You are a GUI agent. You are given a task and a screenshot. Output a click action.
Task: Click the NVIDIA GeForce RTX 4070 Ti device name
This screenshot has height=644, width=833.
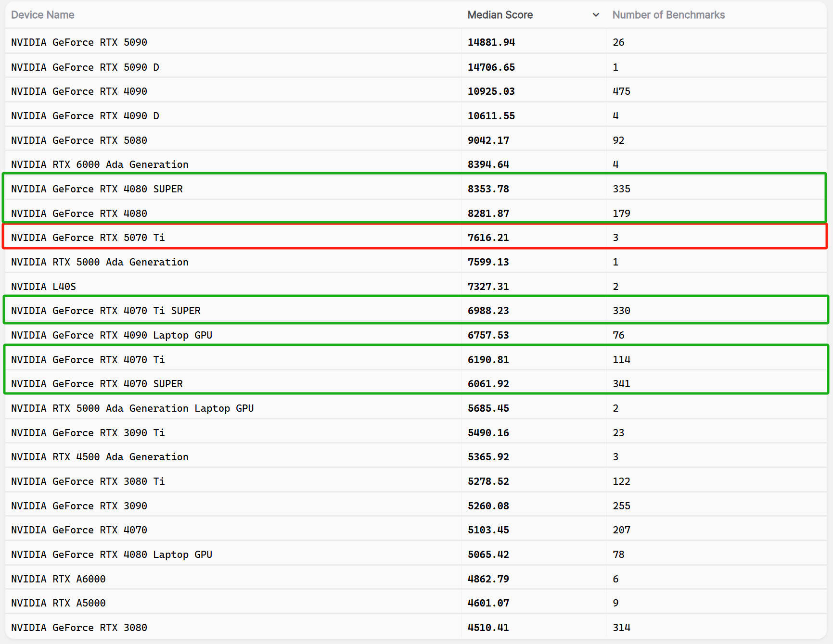point(88,360)
